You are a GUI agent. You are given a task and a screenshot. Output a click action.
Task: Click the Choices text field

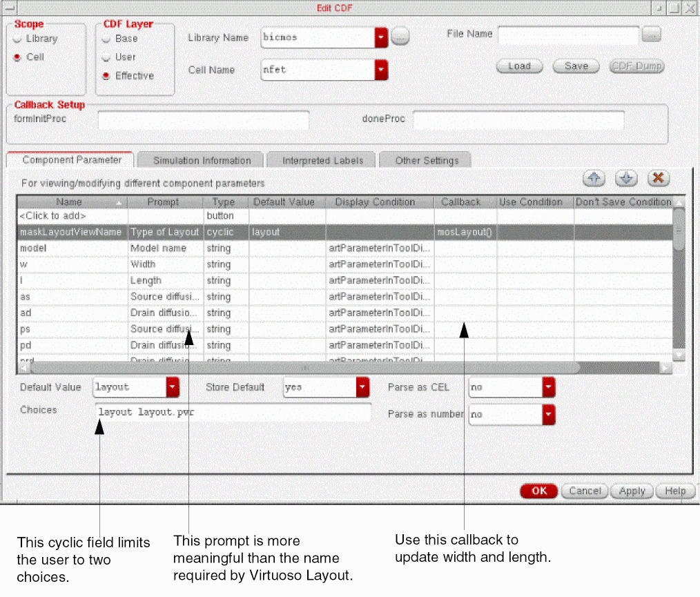(233, 413)
